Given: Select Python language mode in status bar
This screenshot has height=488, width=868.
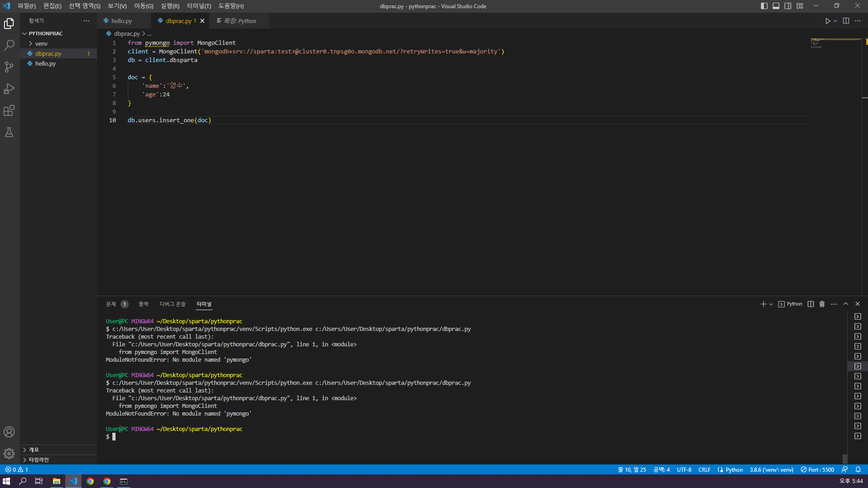Looking at the screenshot, I should [734, 470].
